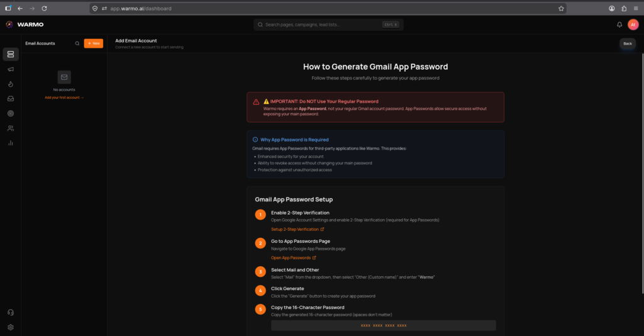
Task: Click the No accounts label
Action: tap(64, 89)
